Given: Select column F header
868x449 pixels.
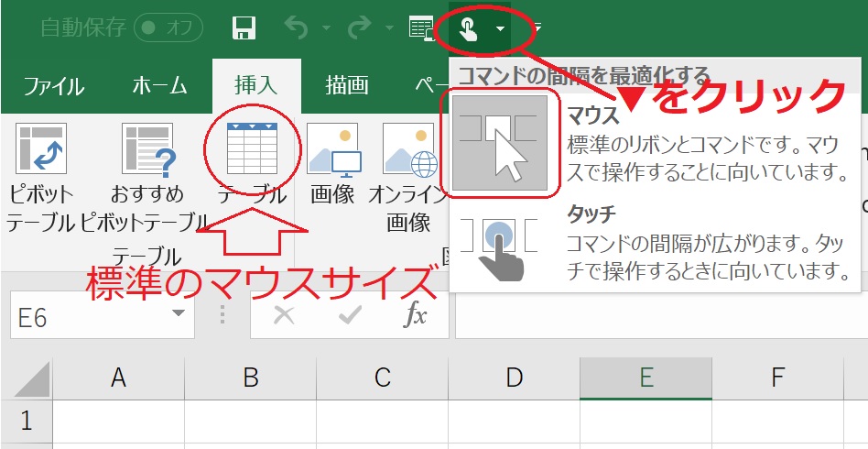Looking at the screenshot, I should pos(777,378).
